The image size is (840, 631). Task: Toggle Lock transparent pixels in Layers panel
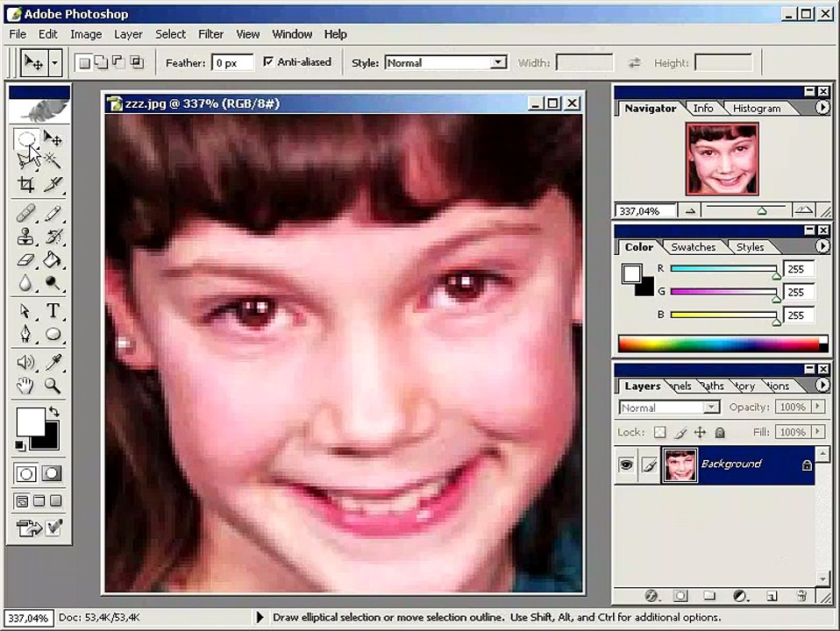[660, 432]
